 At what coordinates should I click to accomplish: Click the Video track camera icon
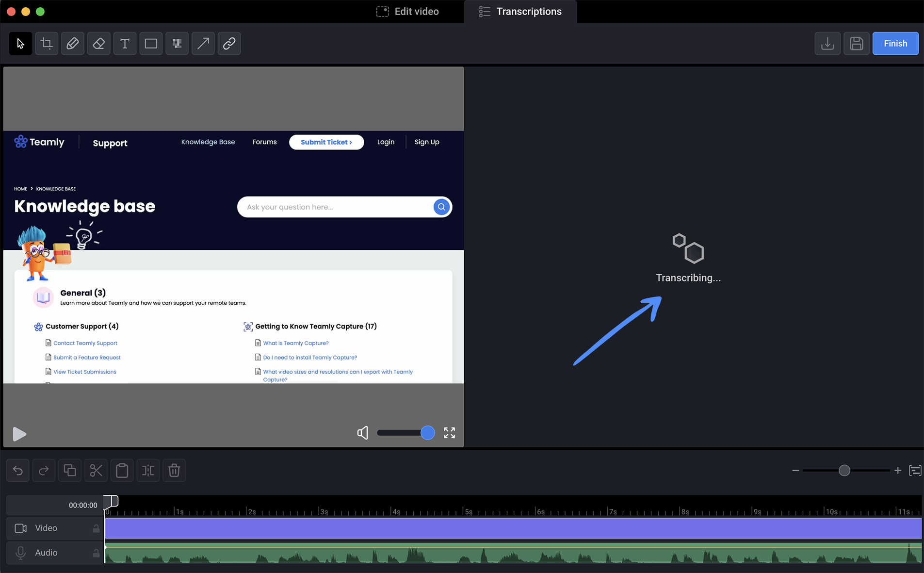click(x=21, y=528)
